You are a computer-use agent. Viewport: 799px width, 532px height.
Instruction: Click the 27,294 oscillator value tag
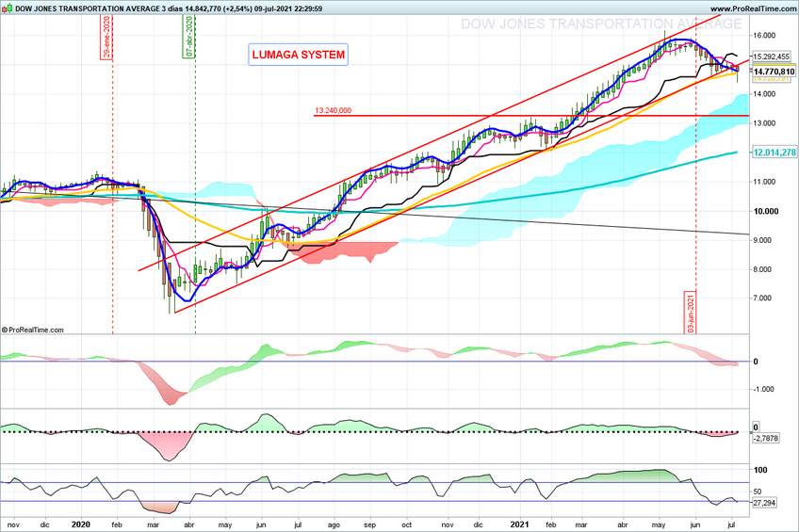764,503
